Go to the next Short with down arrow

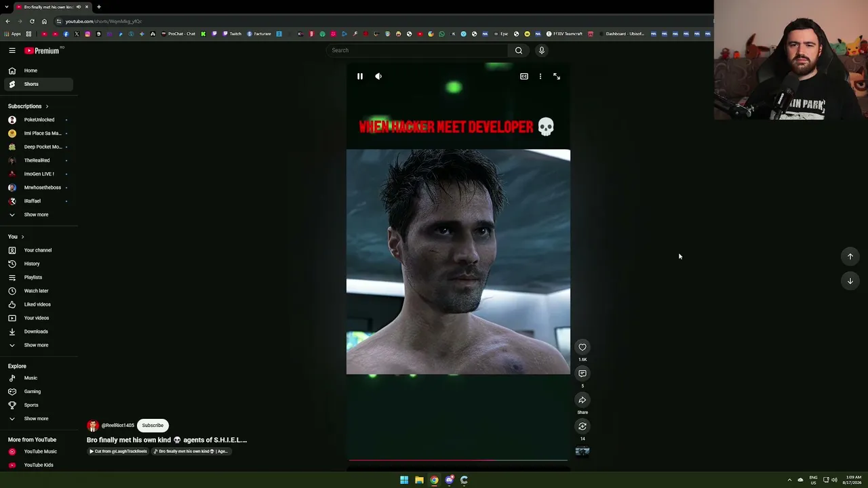click(x=850, y=281)
